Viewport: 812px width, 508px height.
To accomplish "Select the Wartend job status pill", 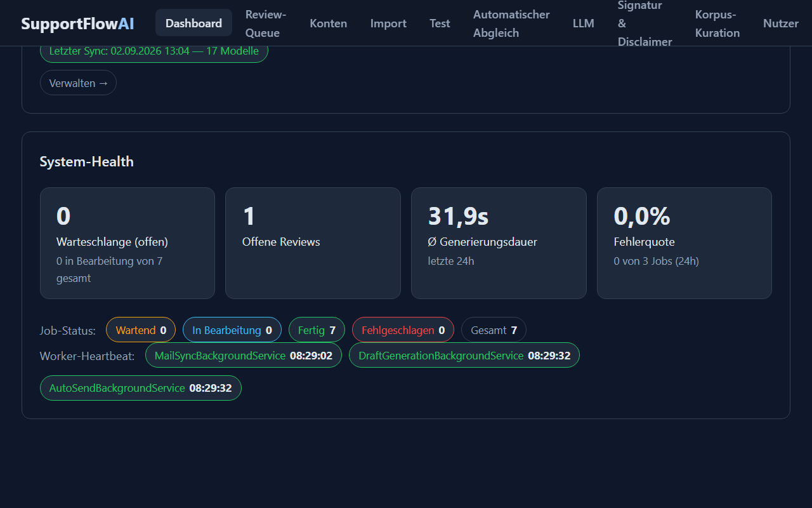I will [141, 330].
